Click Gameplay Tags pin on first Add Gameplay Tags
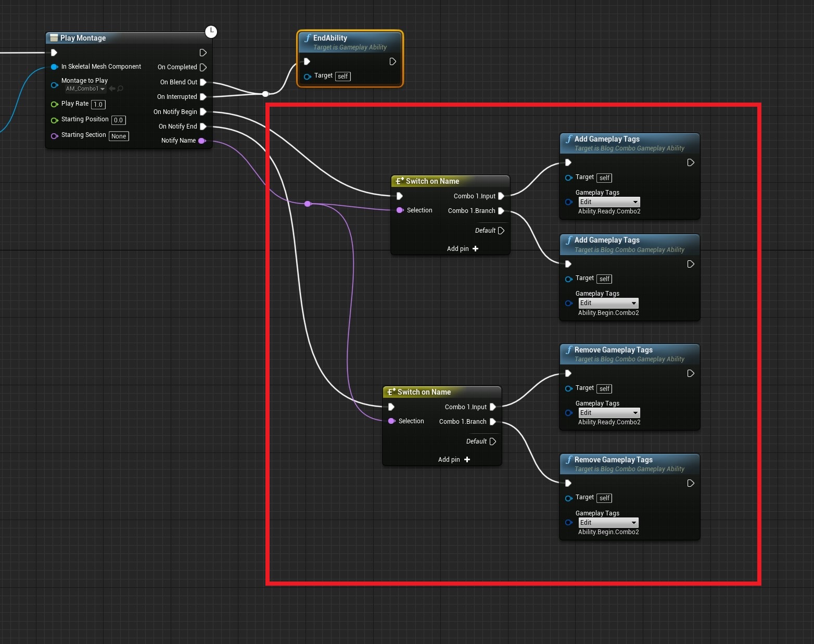Image resolution: width=814 pixels, height=644 pixels. (x=568, y=202)
